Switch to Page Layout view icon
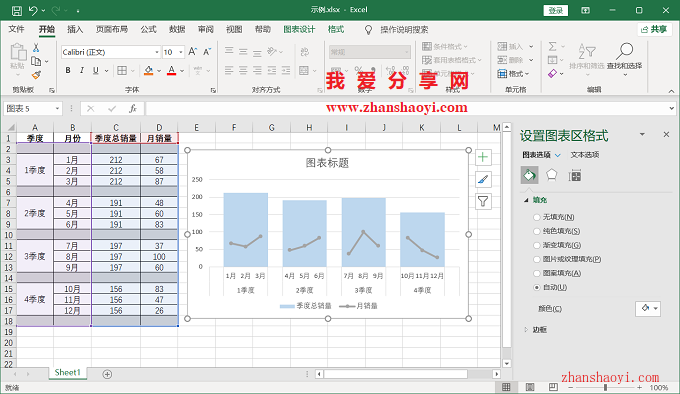 tap(530, 387)
